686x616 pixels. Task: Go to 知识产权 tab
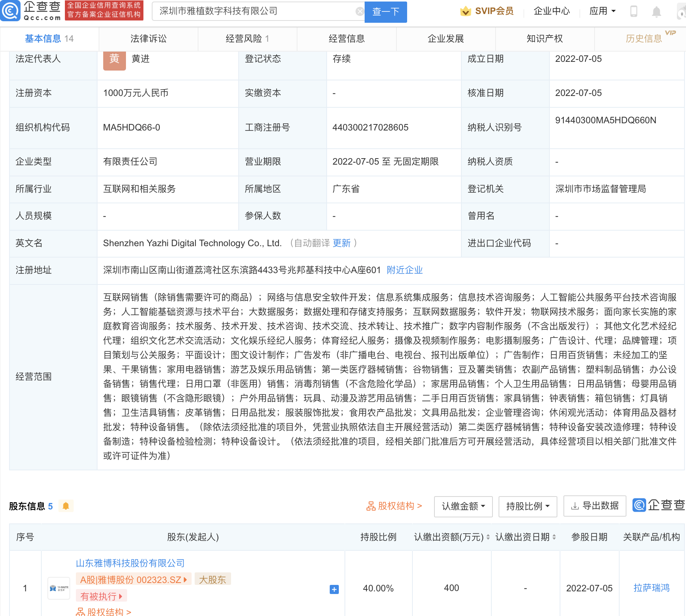click(544, 39)
